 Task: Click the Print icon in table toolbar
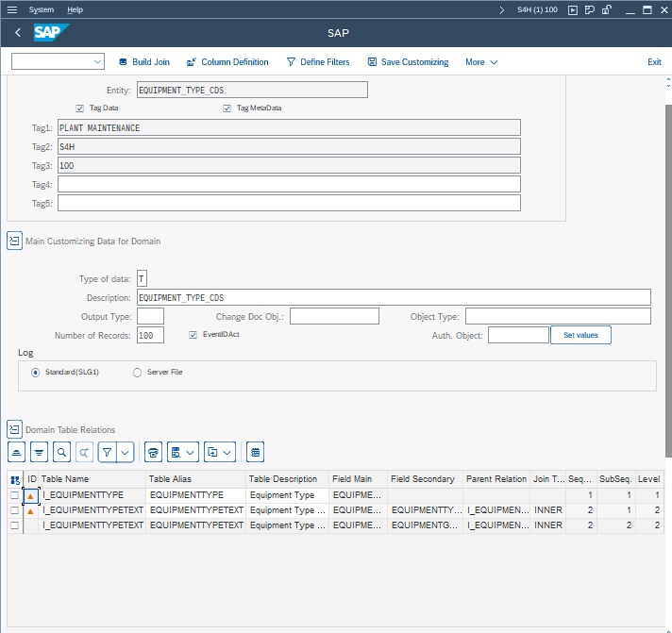pyautogui.click(x=154, y=453)
